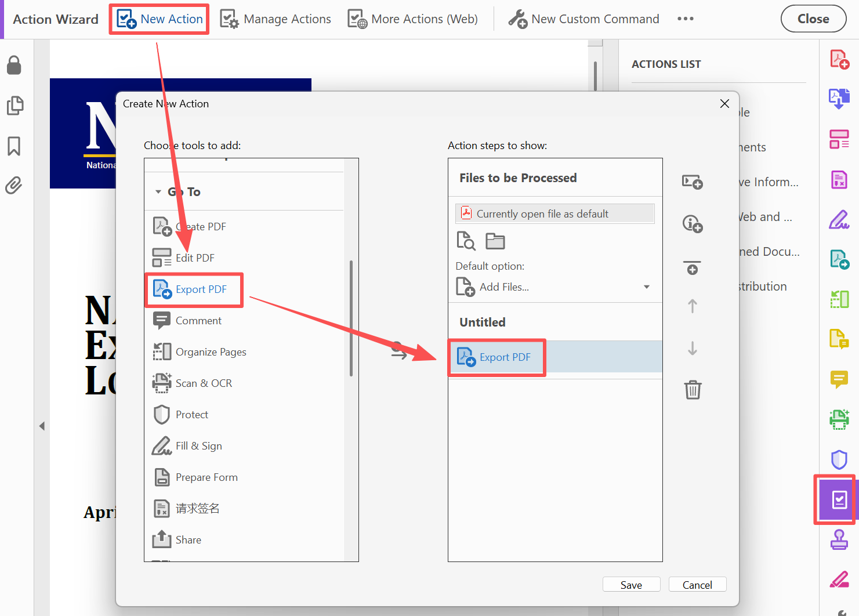Image resolution: width=859 pixels, height=616 pixels.
Task: Click the move step down arrow
Action: pyautogui.click(x=692, y=348)
